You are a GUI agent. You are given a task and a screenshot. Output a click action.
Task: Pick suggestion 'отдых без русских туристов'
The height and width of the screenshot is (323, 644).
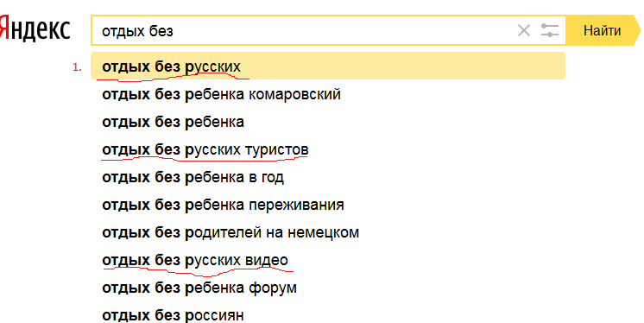(328, 149)
